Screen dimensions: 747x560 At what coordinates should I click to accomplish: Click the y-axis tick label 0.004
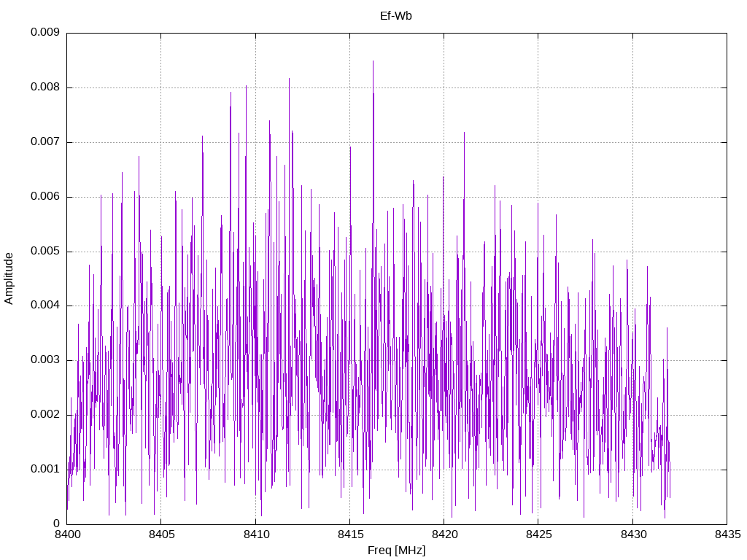[44, 306]
